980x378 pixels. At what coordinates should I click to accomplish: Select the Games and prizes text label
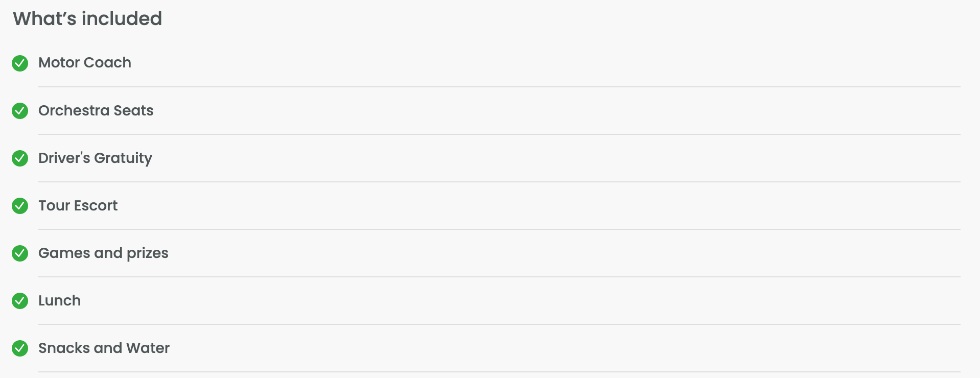(x=103, y=253)
